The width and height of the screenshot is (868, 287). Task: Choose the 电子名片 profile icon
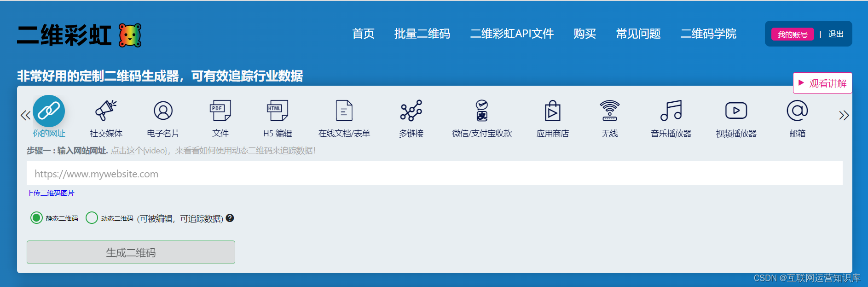pos(163,111)
